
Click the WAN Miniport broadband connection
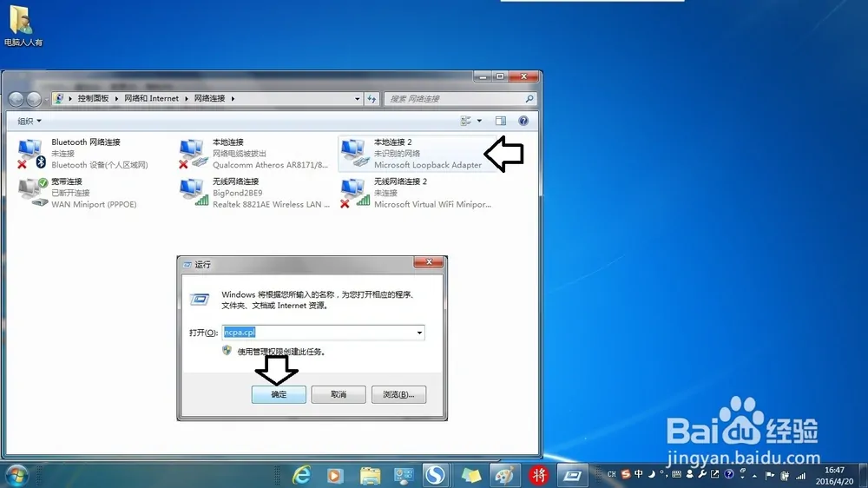coord(31,192)
